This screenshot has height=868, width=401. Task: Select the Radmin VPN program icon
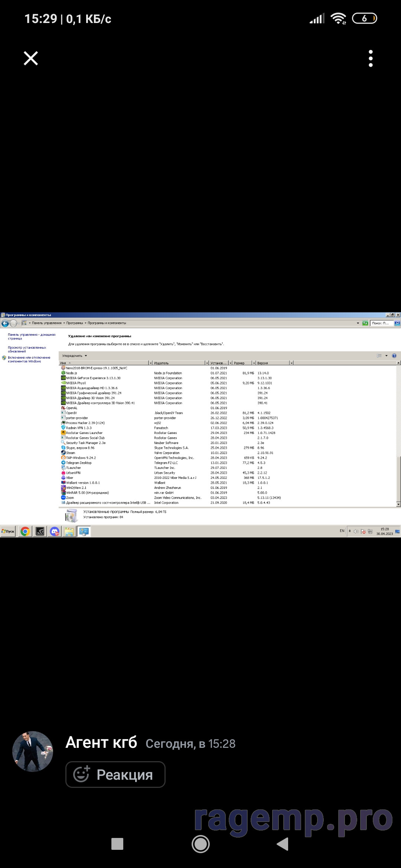click(x=63, y=428)
